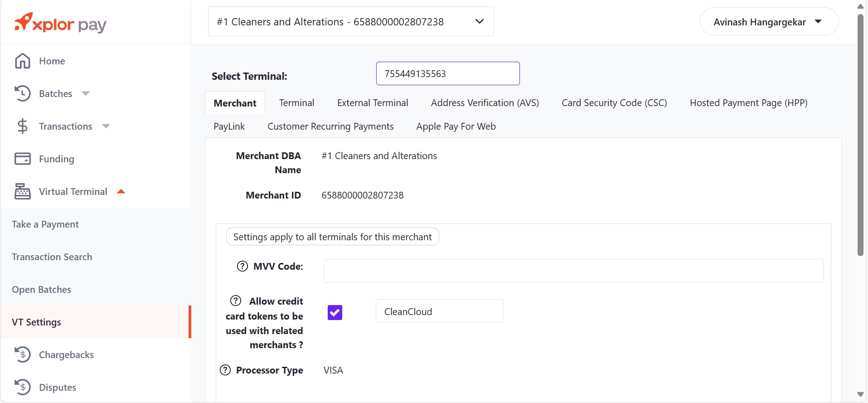Click the Funding card icon
This screenshot has width=868, height=403.
pyautogui.click(x=23, y=159)
